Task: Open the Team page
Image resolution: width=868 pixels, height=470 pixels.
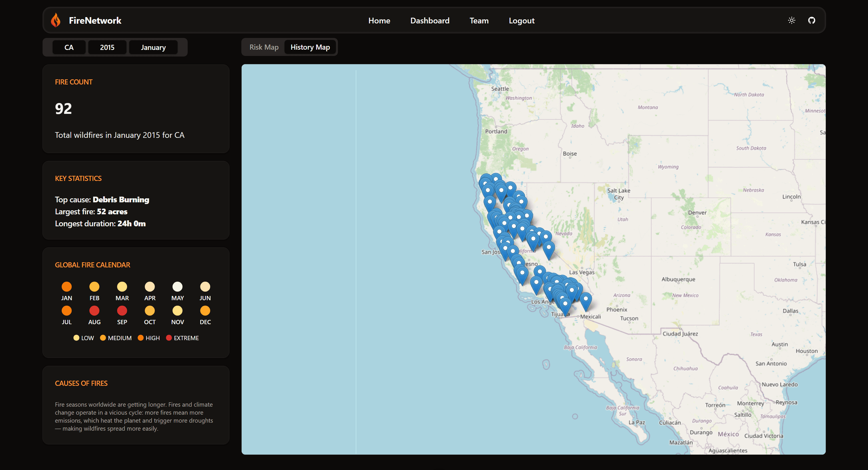Action: [x=479, y=21]
